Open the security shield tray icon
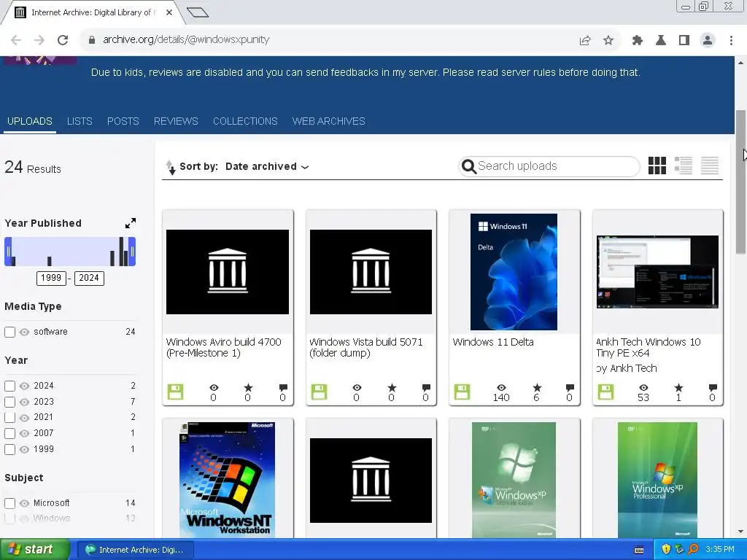The height and width of the screenshot is (560, 747). click(666, 550)
